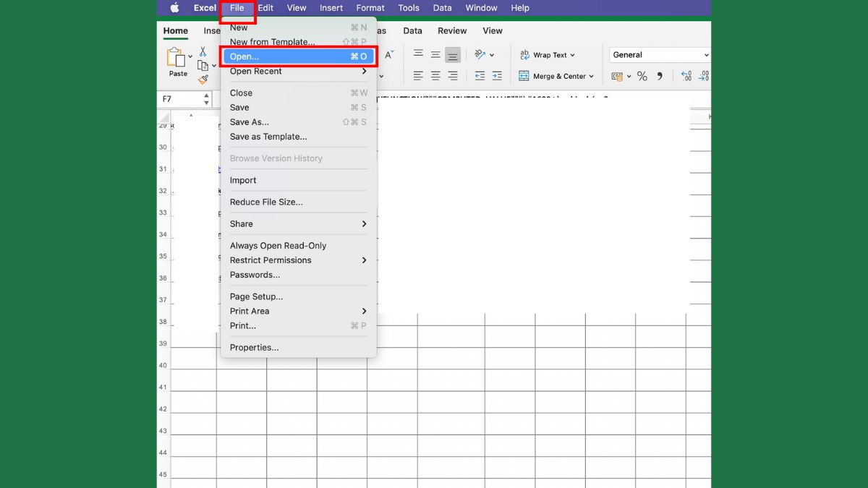The height and width of the screenshot is (488, 868).
Task: Expand the Share submenu
Action: point(298,224)
